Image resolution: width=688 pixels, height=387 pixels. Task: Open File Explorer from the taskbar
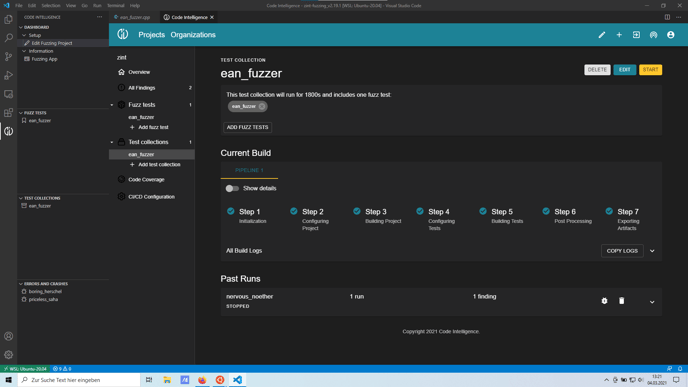[x=167, y=380]
